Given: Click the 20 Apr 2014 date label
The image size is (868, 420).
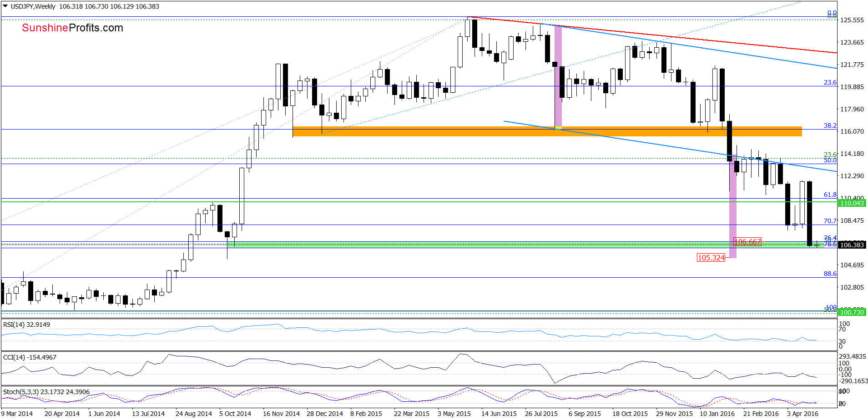Looking at the screenshot, I should click(62, 414).
